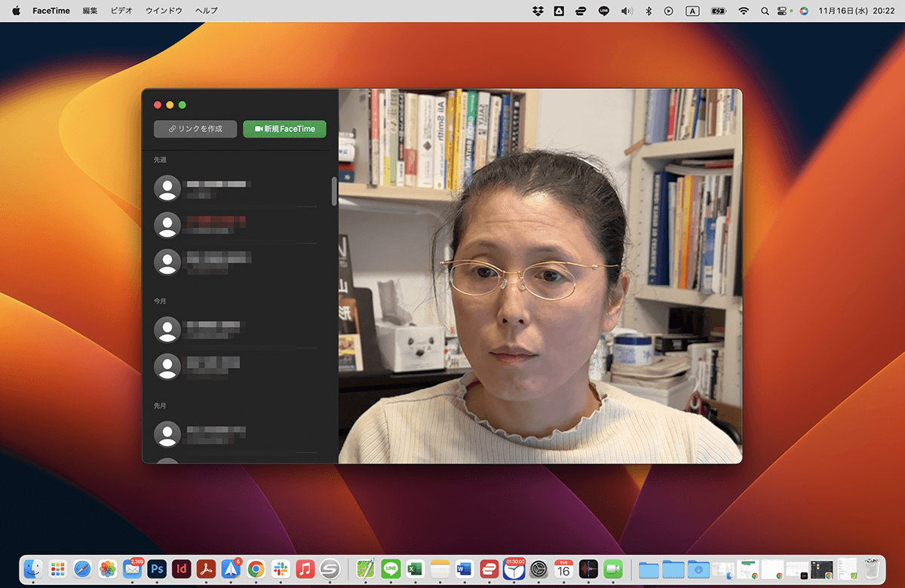The width and height of the screenshot is (905, 588).
Task: Show battery status in menu bar
Action: coord(718,11)
